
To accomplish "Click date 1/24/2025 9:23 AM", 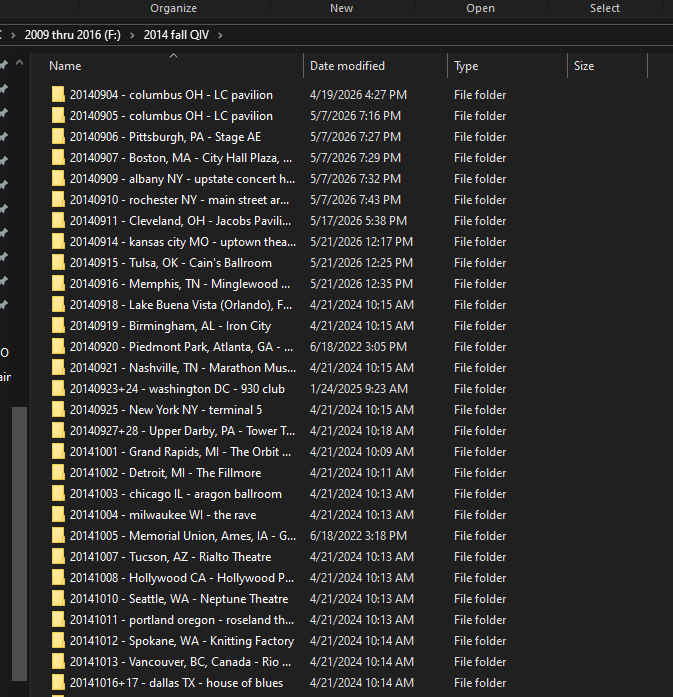I will [359, 389].
